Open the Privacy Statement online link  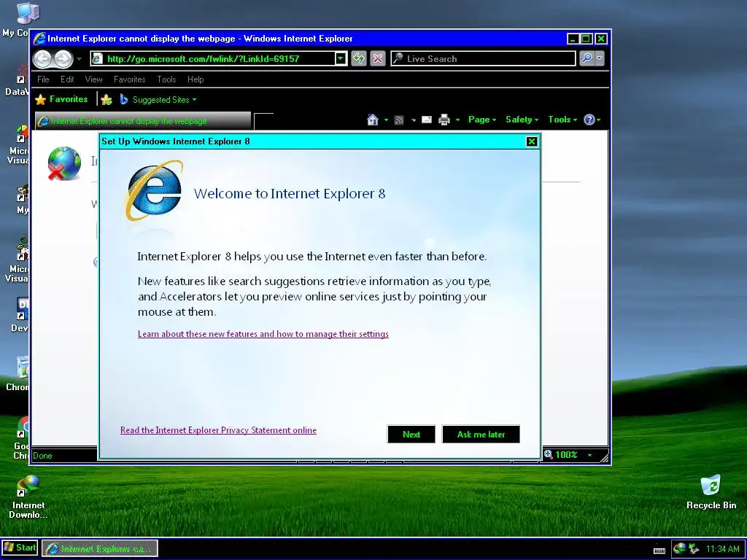click(x=218, y=430)
